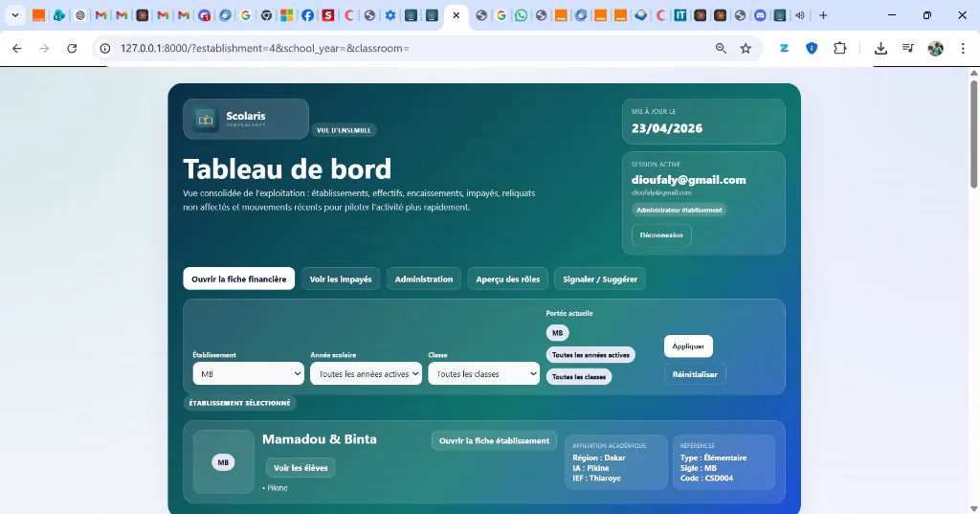Go back to the previous page
This screenshot has height=514, width=980.
coord(17,48)
